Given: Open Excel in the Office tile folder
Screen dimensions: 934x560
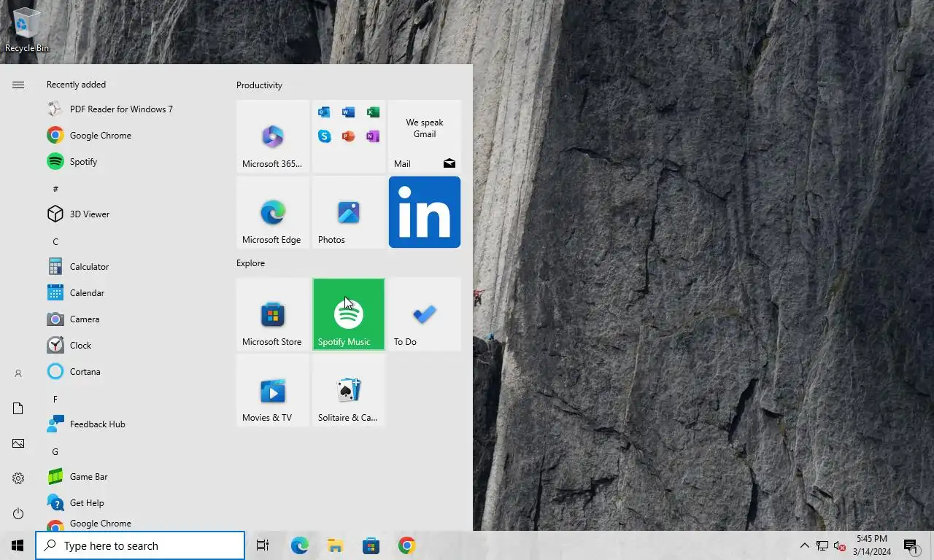Looking at the screenshot, I should coord(373,112).
